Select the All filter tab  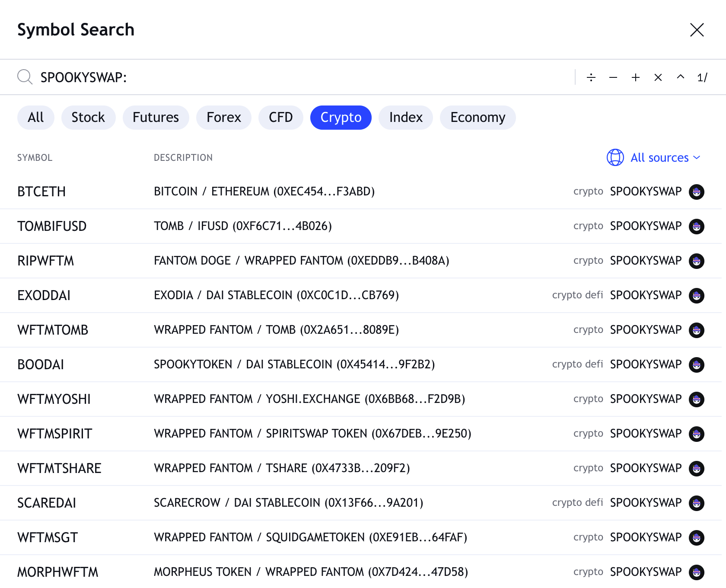pos(36,117)
